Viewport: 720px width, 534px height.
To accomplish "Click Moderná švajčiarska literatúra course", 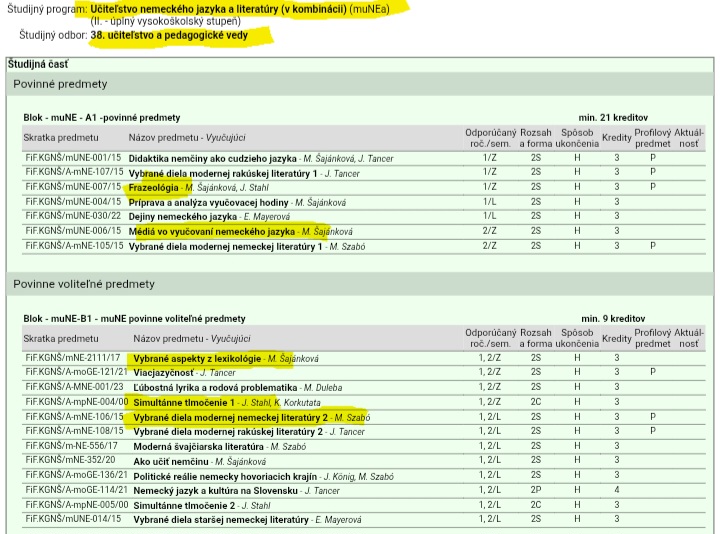I will 197,446.
